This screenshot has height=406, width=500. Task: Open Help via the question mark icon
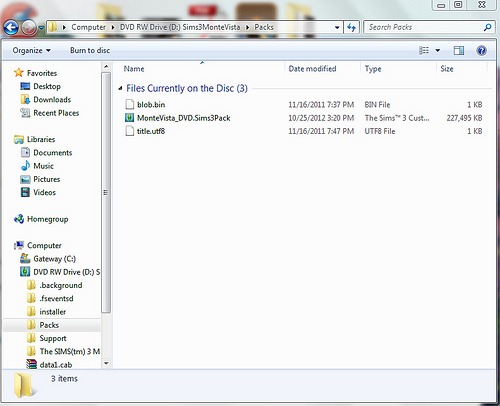481,51
